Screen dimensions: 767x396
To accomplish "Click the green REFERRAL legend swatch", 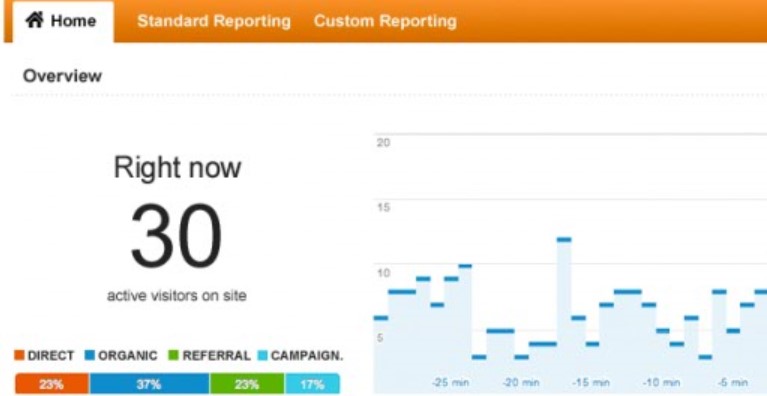I will [x=173, y=355].
